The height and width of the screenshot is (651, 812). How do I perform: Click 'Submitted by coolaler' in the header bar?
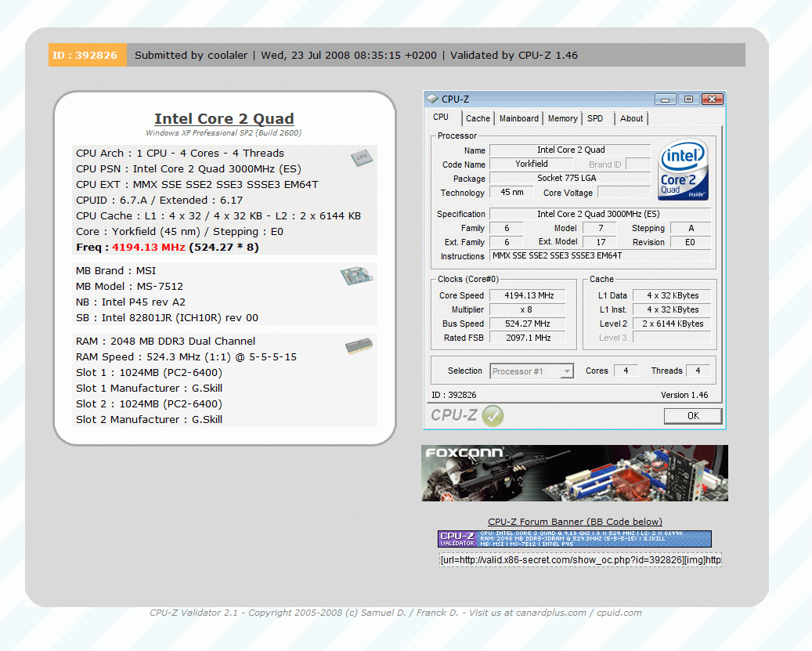click(x=191, y=56)
